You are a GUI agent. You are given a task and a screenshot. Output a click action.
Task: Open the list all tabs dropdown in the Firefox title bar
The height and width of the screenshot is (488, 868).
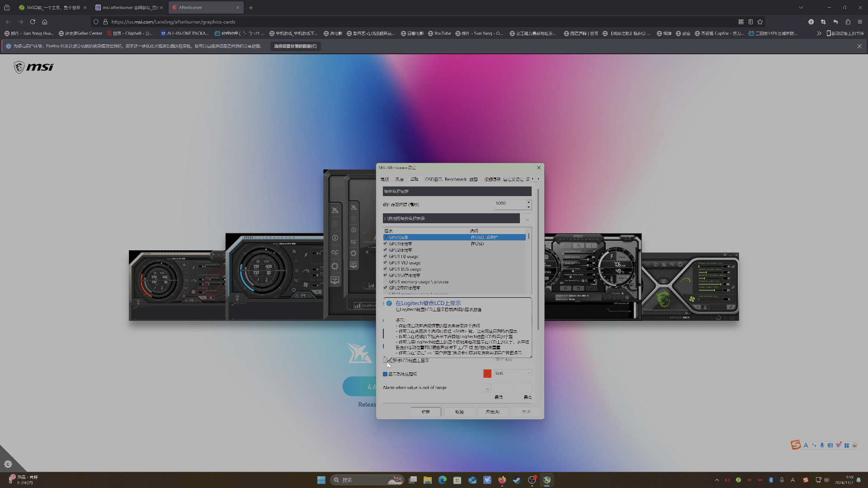pos(801,8)
